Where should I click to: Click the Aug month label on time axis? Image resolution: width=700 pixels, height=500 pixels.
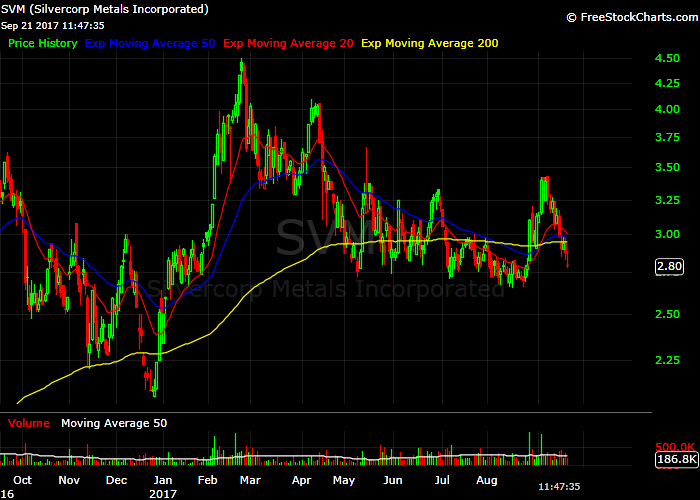[x=487, y=481]
